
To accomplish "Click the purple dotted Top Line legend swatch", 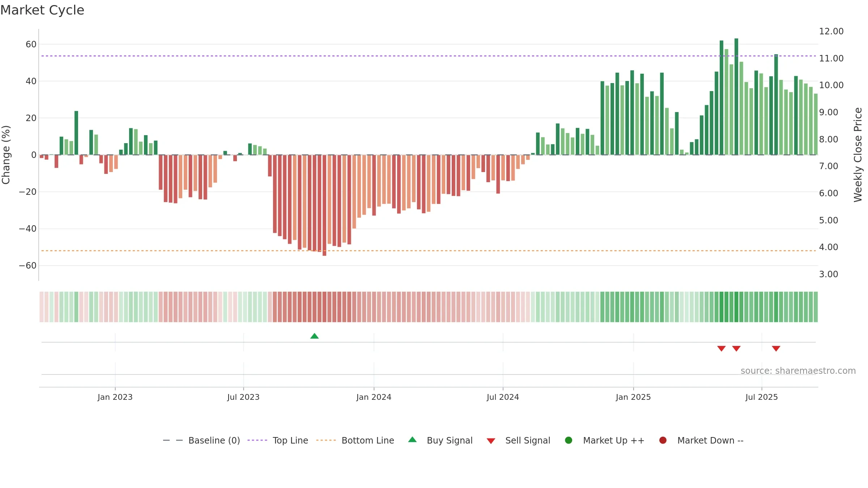I will 257,440.
